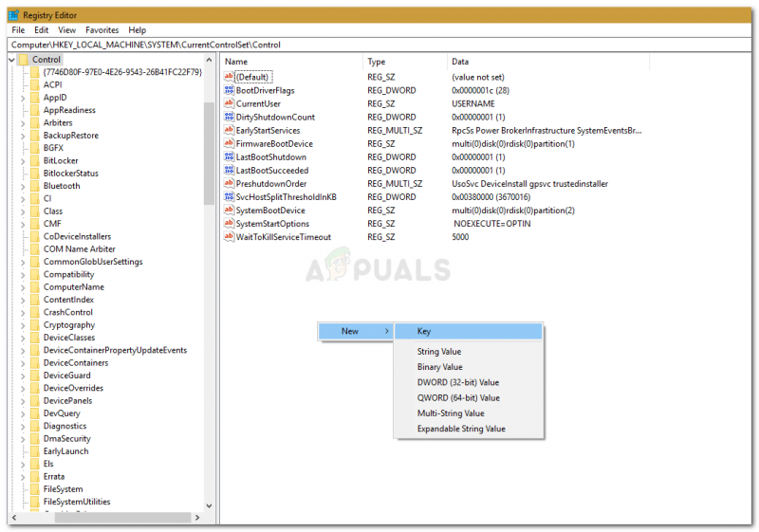Click the Registry Editor title bar icon
759x532 pixels.
coord(13,15)
